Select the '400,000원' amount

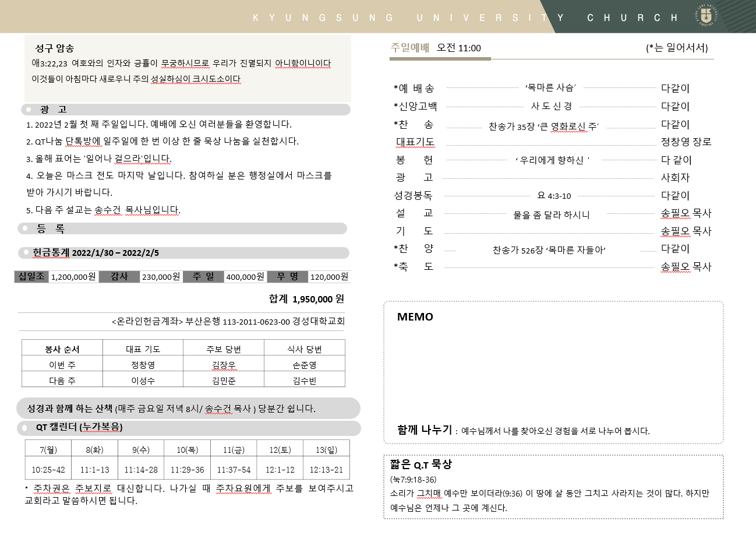click(x=245, y=277)
